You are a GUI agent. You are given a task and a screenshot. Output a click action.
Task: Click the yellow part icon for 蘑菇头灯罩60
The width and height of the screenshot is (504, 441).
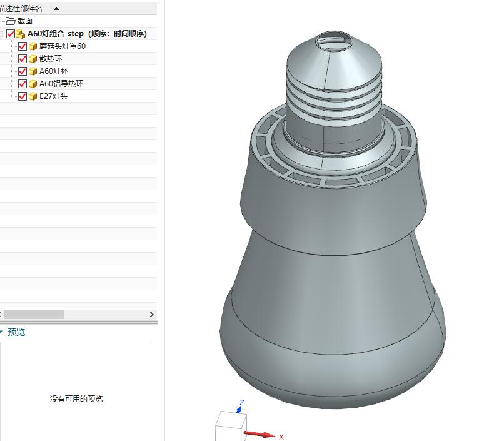pyautogui.click(x=33, y=46)
